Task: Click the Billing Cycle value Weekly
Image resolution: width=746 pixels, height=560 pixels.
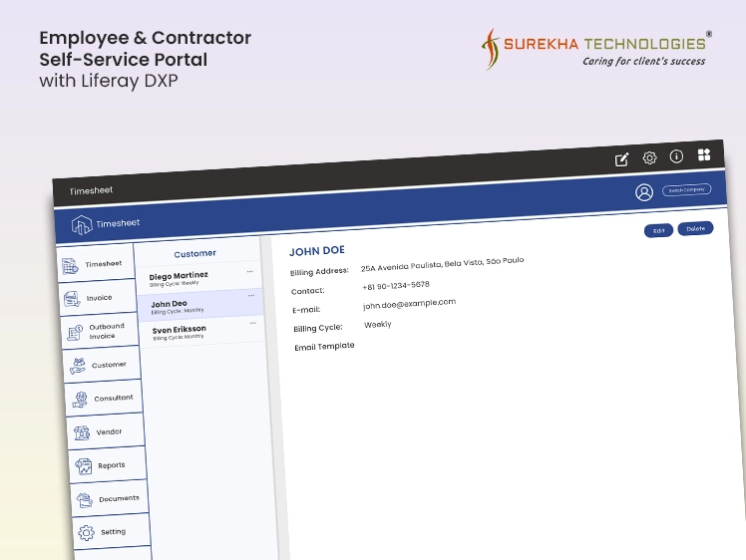Action: [x=378, y=325]
